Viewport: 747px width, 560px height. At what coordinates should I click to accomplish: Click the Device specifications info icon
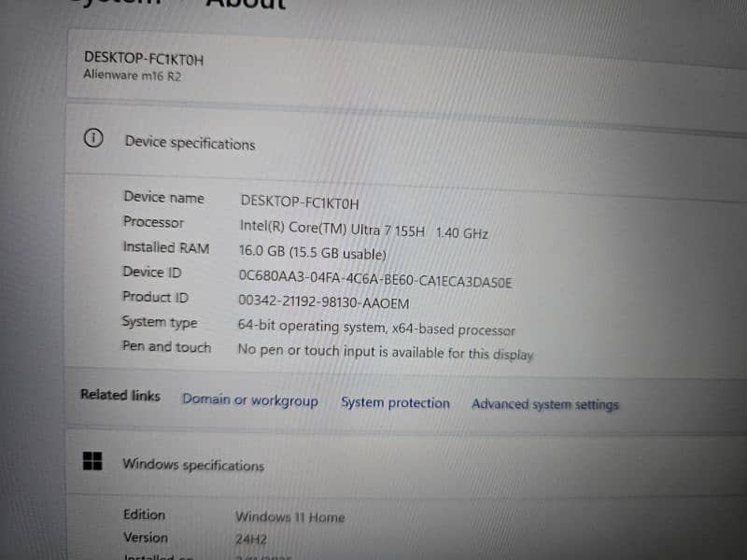point(93,138)
